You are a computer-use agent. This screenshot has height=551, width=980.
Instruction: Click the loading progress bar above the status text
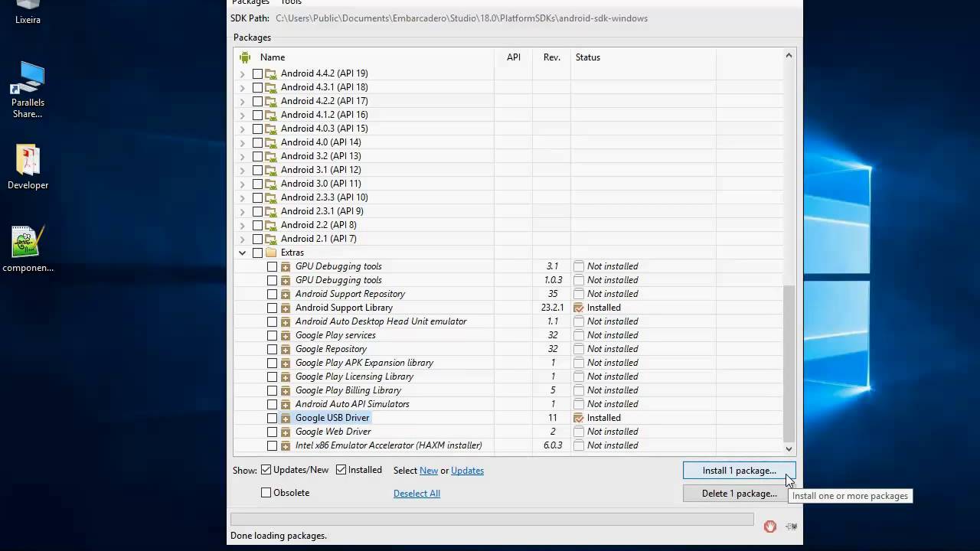pos(492,520)
